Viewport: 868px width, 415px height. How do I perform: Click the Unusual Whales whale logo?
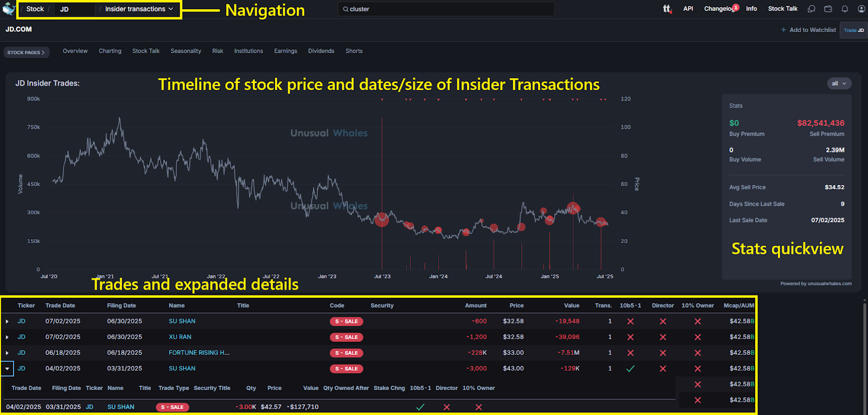point(8,9)
